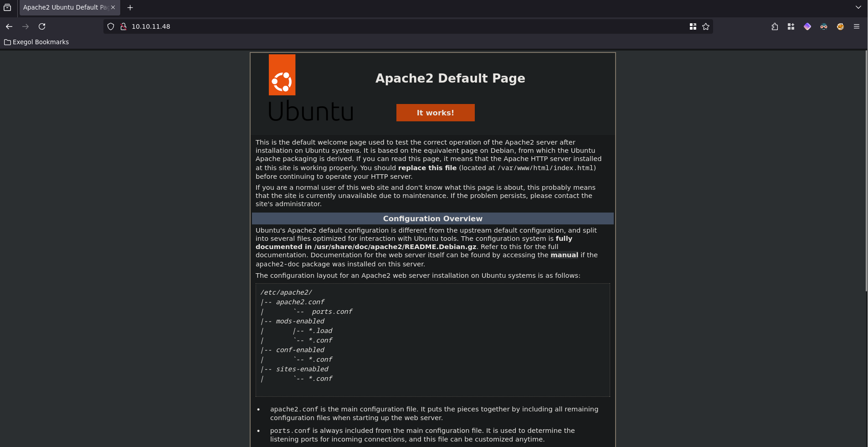Click sites-enabled in the config tree
This screenshot has width=868, height=447.
302,369
